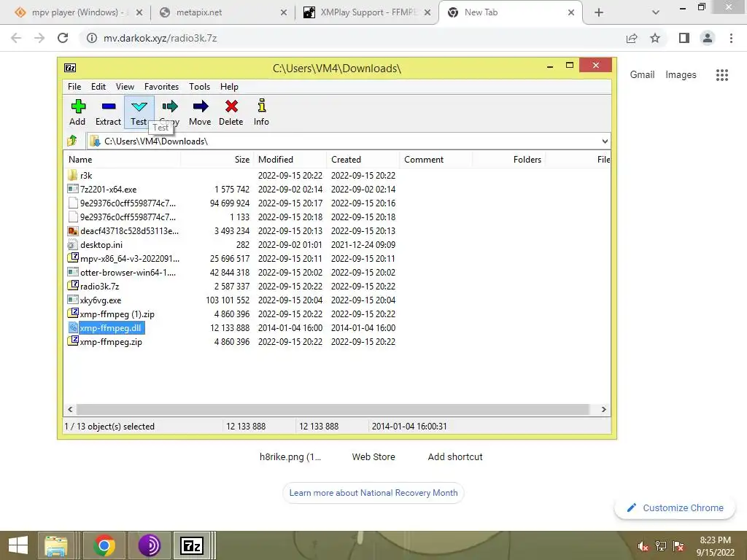Click Chrome's reload page icon

(63, 38)
